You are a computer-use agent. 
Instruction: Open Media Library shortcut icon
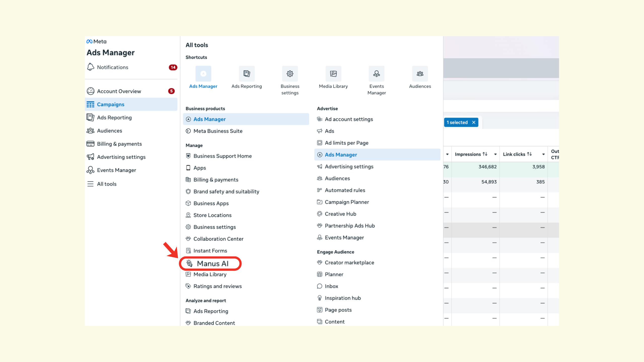point(333,74)
